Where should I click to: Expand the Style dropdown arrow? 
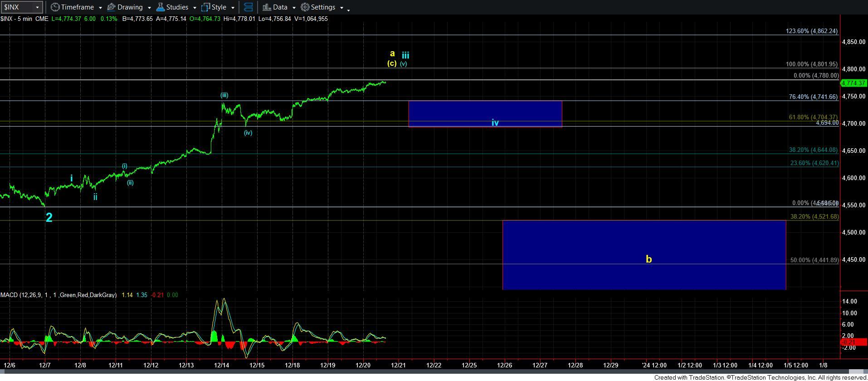click(x=233, y=8)
